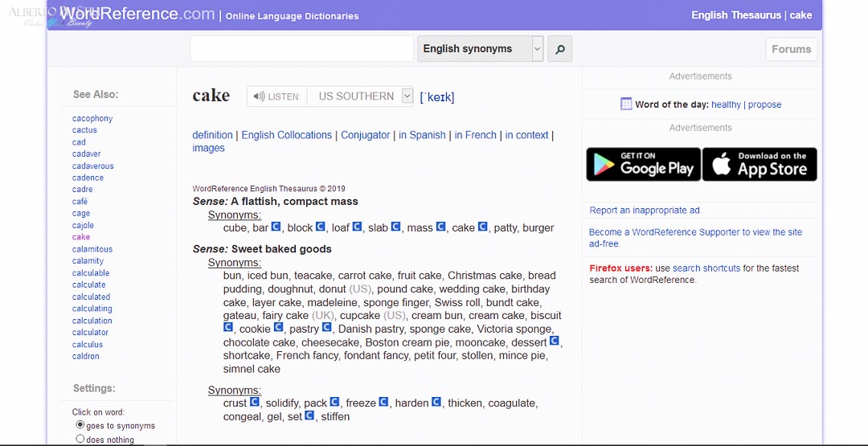Select the 'does nothing' radio option
This screenshot has height=446, width=868.
coord(80,439)
